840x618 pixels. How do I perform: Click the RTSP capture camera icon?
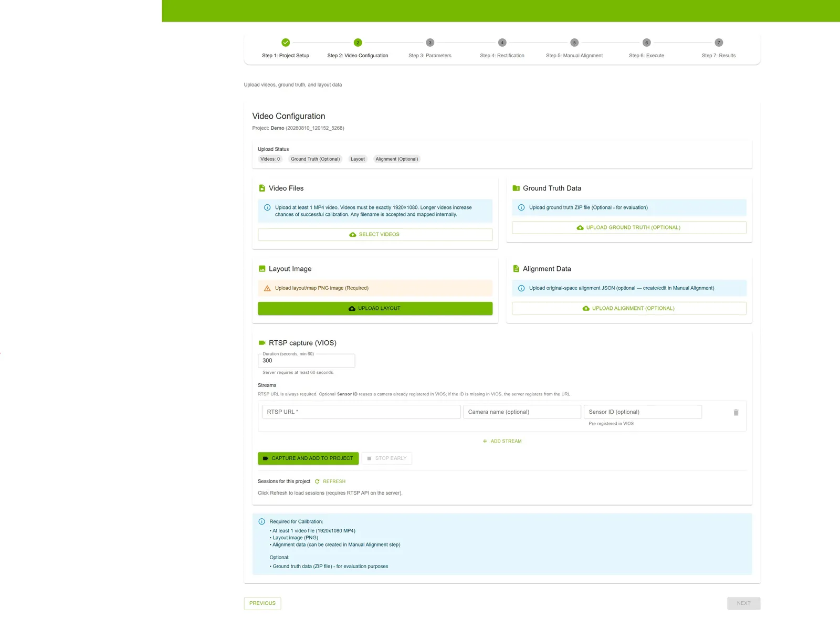click(262, 343)
